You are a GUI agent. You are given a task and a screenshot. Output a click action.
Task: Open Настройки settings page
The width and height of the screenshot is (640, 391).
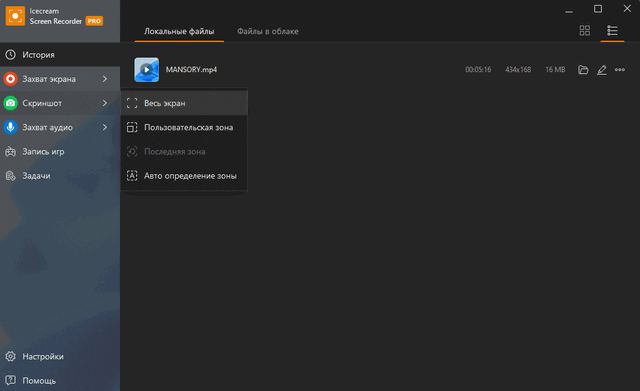coord(60,356)
